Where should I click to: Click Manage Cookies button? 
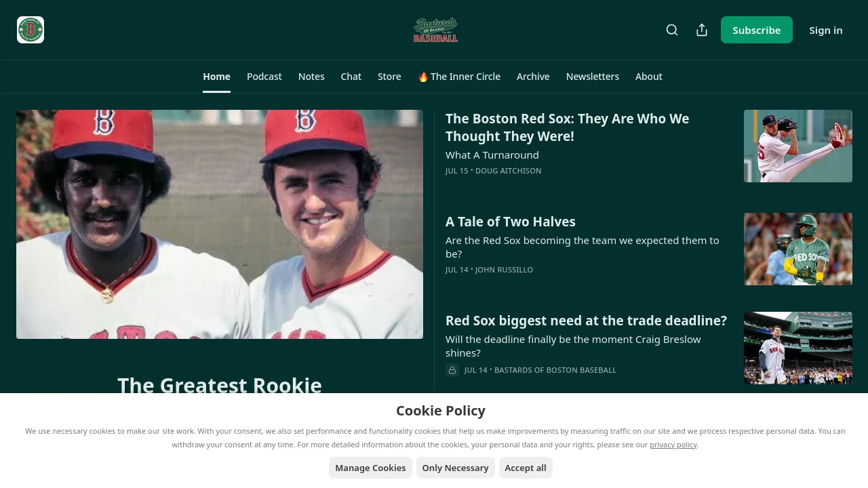point(370,468)
